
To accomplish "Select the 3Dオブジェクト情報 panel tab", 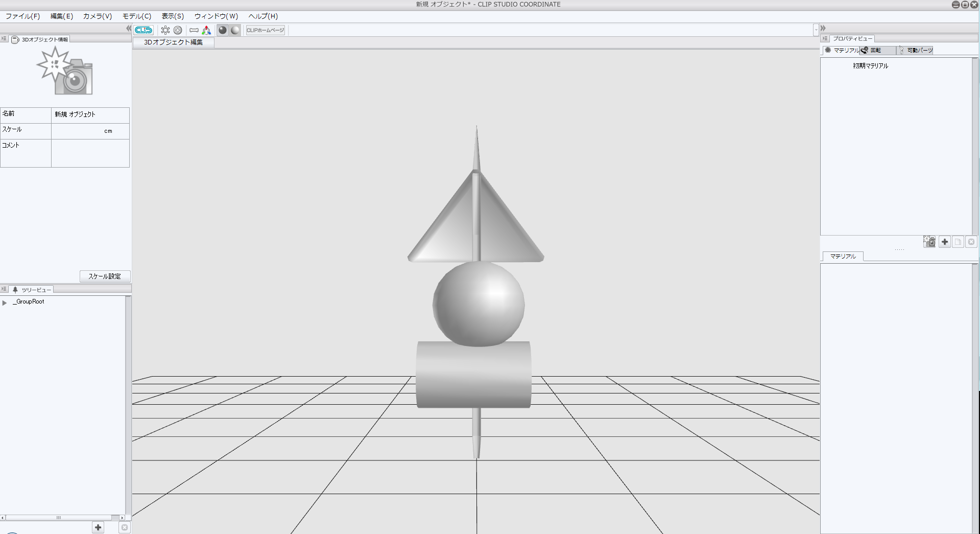I will 40,39.
